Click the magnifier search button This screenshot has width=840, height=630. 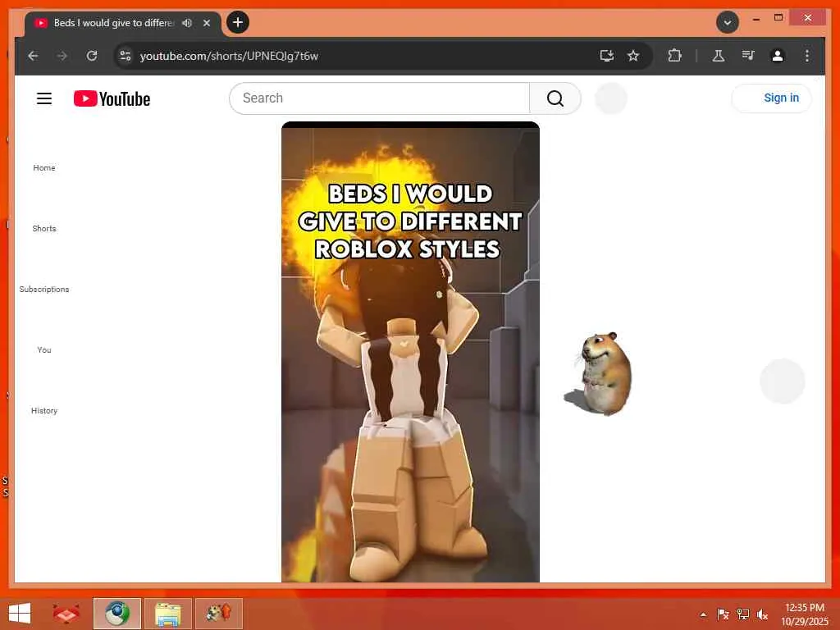click(x=555, y=98)
